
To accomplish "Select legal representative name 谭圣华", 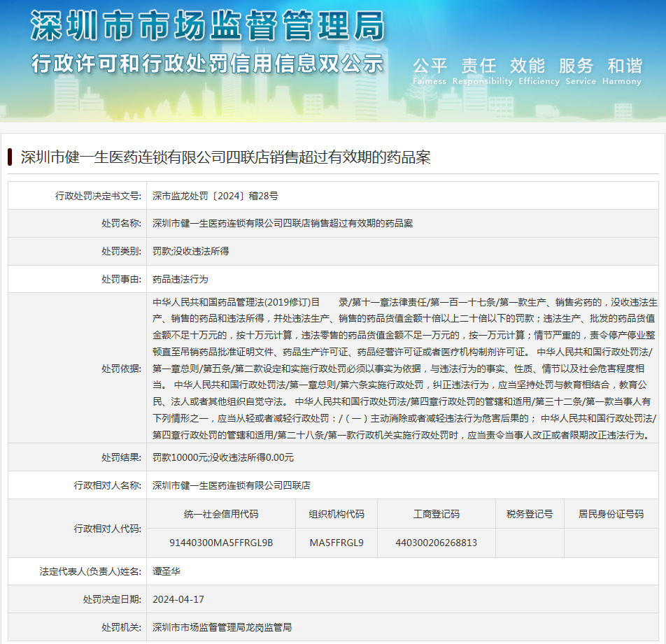I will coord(166,571).
